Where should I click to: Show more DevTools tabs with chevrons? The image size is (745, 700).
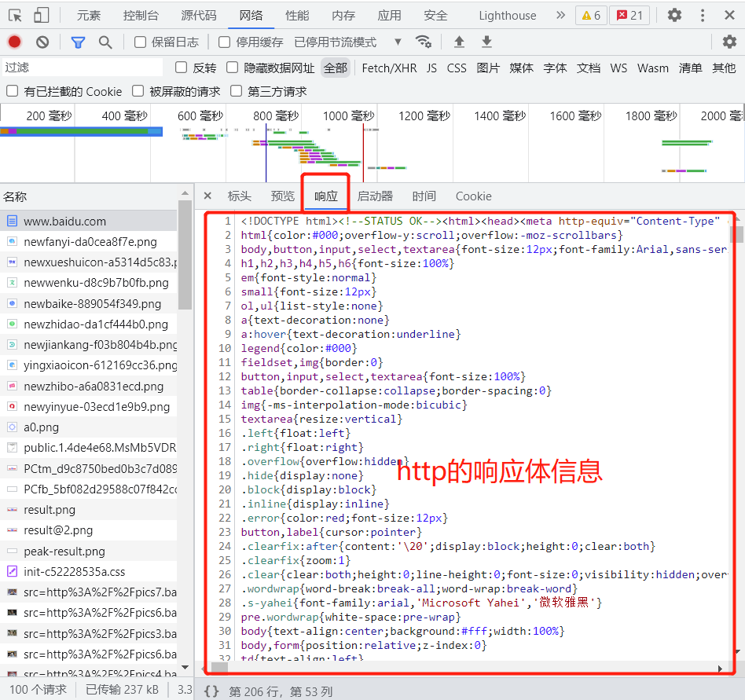[x=560, y=15]
